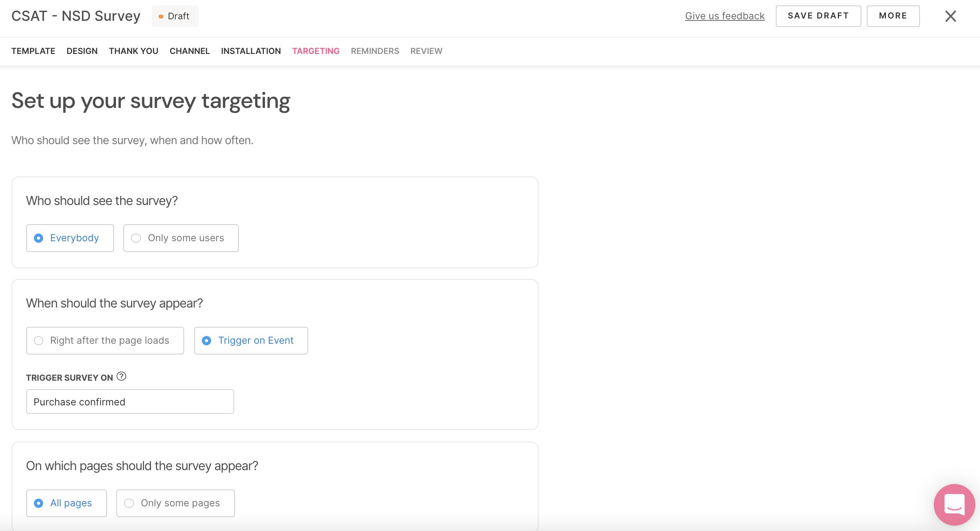Switch to THANK YOU tab
The height and width of the screenshot is (531, 980).
click(x=133, y=51)
